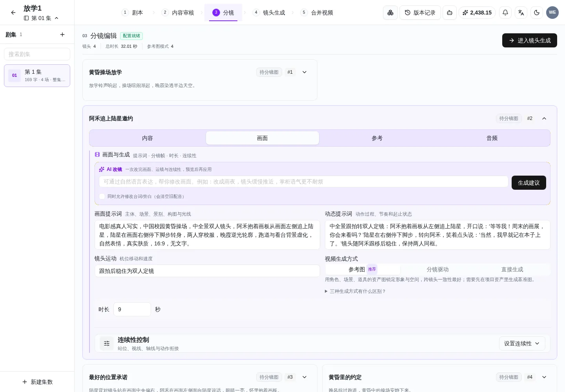Focus the AI 改镜 prompt input
The height and width of the screenshot is (392, 565).
(304, 181)
